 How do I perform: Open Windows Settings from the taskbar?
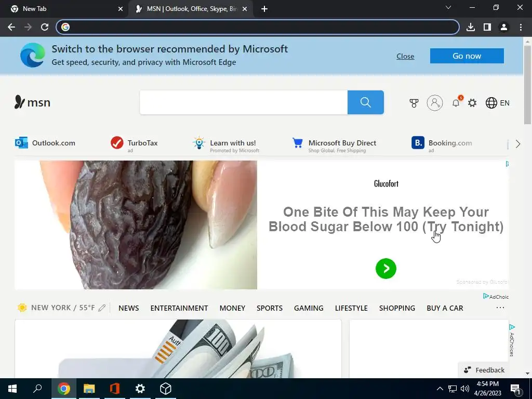pyautogui.click(x=140, y=389)
